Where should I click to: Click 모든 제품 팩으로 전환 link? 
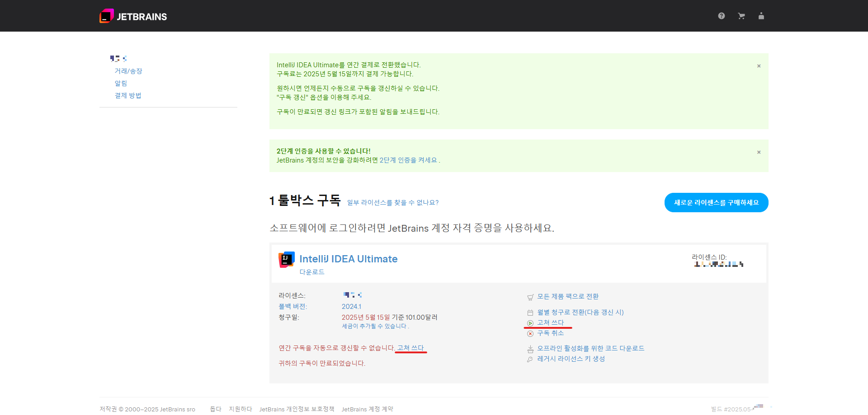coord(568,296)
